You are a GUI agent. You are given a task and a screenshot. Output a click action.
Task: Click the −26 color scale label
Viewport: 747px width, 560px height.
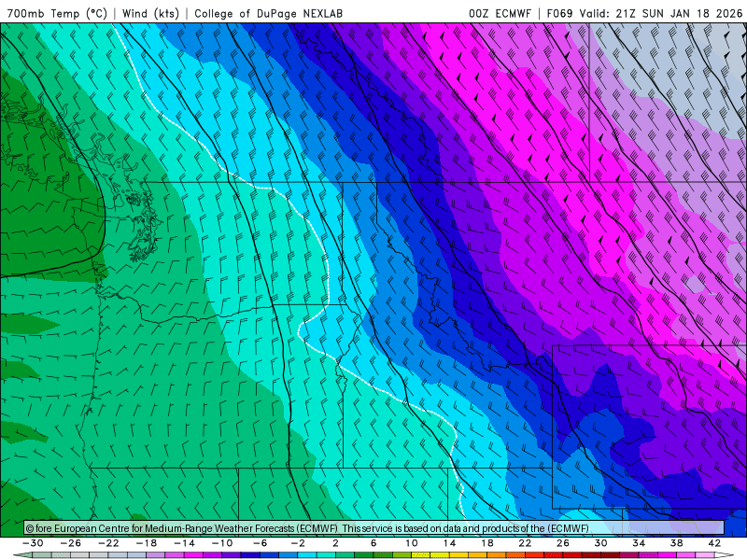(x=71, y=543)
